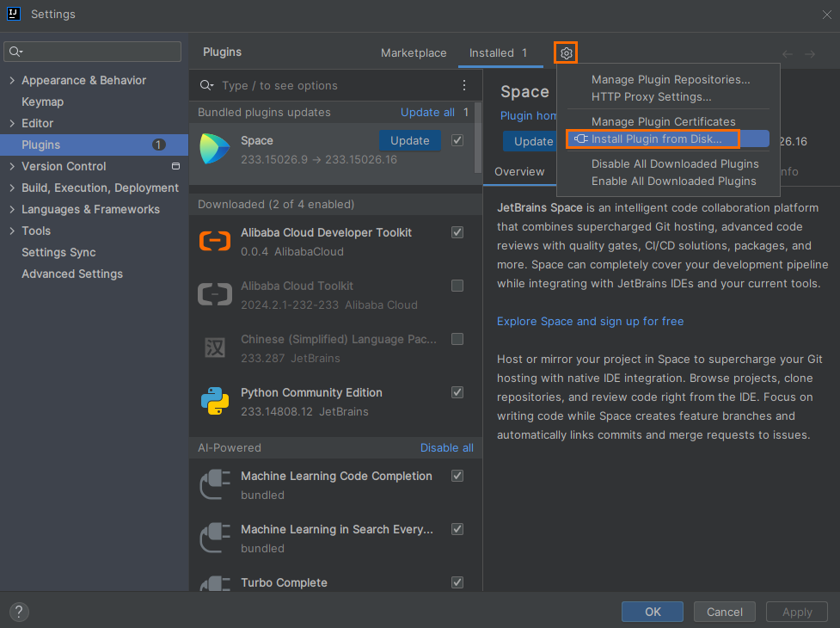Expand the Version Control node

click(12, 166)
